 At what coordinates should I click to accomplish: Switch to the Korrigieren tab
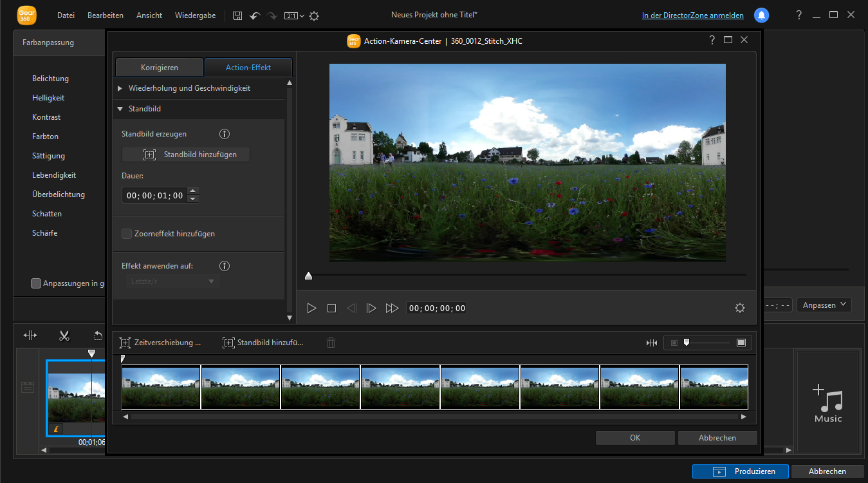pos(160,67)
